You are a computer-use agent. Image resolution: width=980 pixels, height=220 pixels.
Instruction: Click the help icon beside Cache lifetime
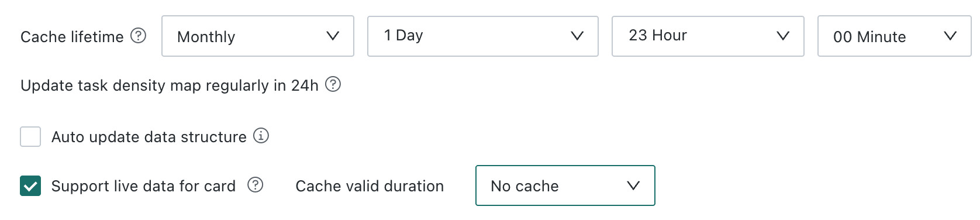[138, 36]
